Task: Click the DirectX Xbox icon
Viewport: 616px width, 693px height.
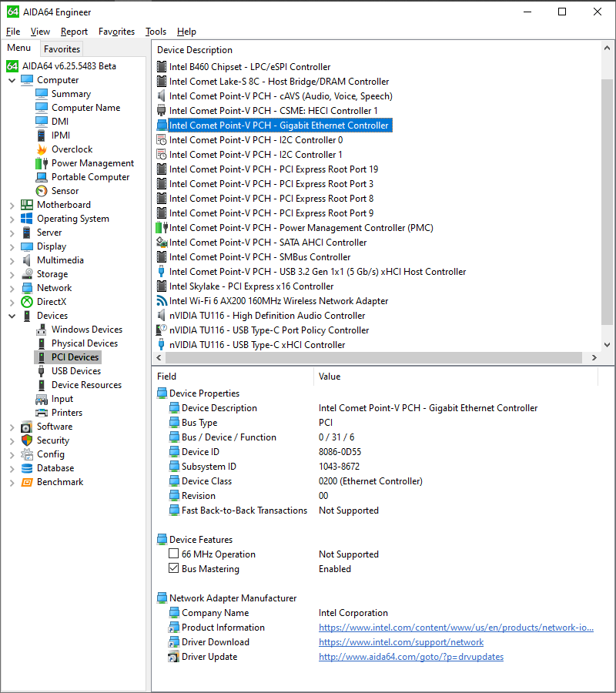Action: click(x=27, y=302)
